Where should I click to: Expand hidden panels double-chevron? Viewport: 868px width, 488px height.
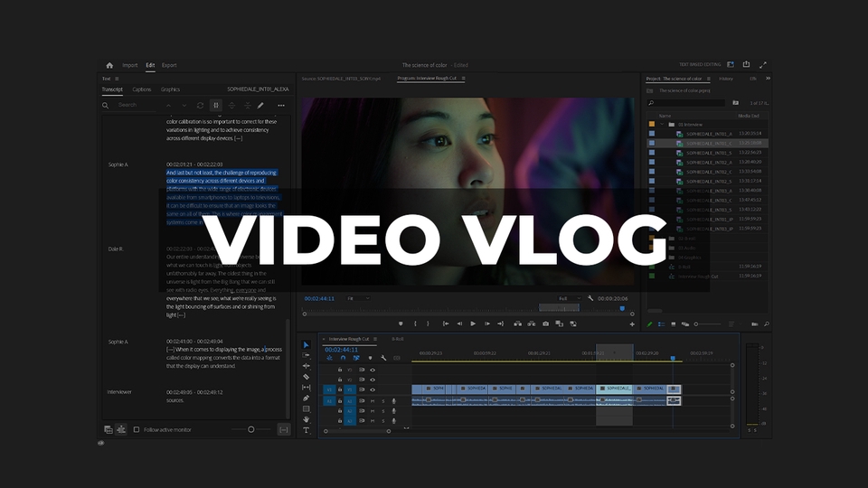[x=768, y=79]
